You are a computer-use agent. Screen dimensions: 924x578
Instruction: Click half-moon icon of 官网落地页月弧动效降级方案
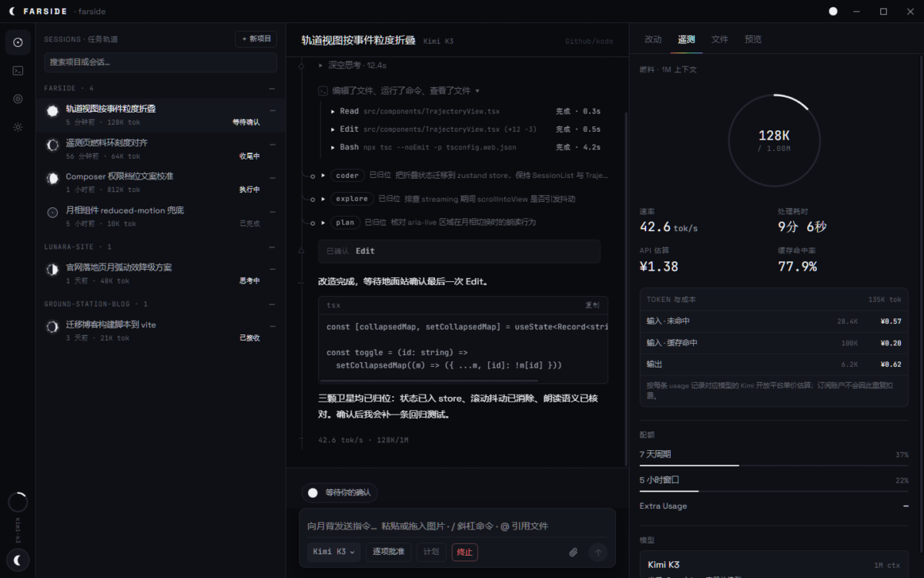pyautogui.click(x=52, y=270)
